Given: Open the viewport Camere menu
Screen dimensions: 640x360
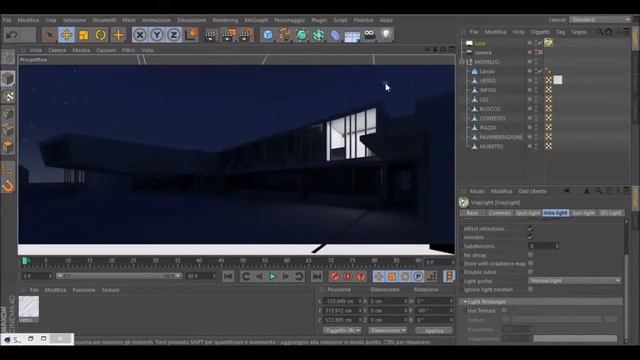Looking at the screenshot, I should (x=57, y=50).
